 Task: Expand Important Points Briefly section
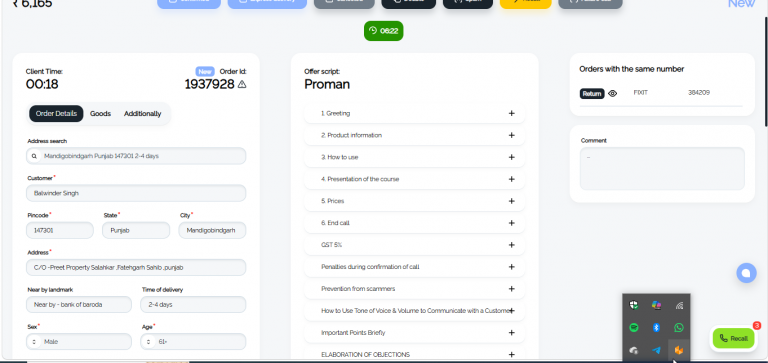[414, 333]
